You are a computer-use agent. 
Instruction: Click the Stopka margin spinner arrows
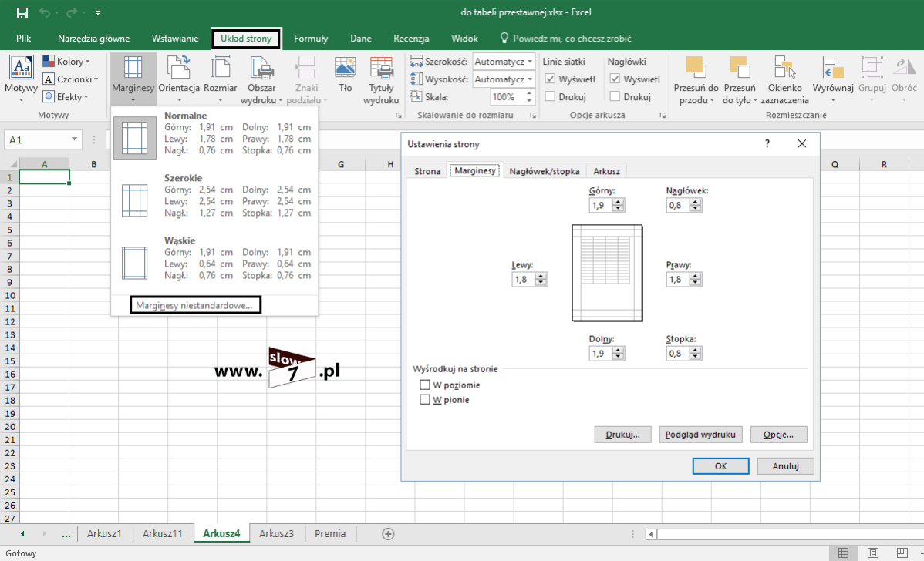click(x=696, y=353)
